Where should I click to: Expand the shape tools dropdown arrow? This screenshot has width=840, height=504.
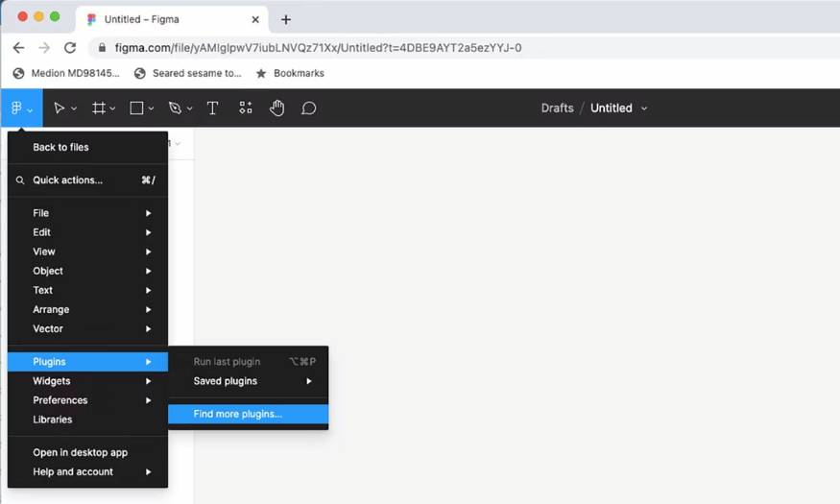152,109
